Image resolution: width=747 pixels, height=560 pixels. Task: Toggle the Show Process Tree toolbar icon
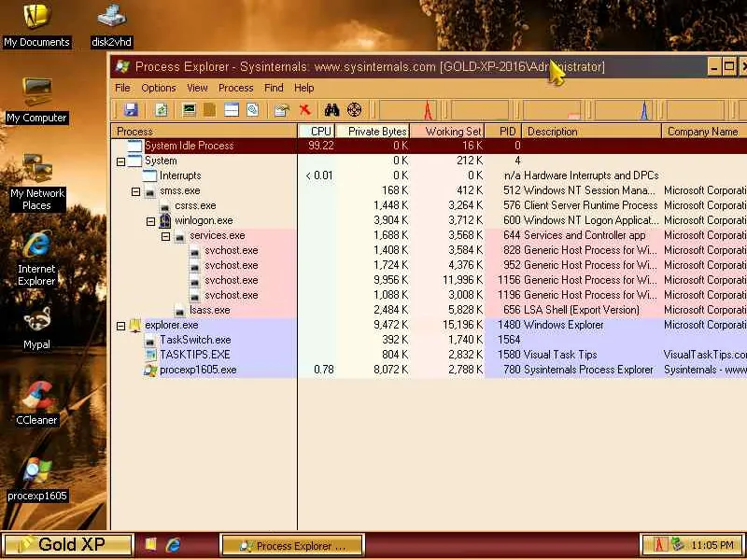209,110
